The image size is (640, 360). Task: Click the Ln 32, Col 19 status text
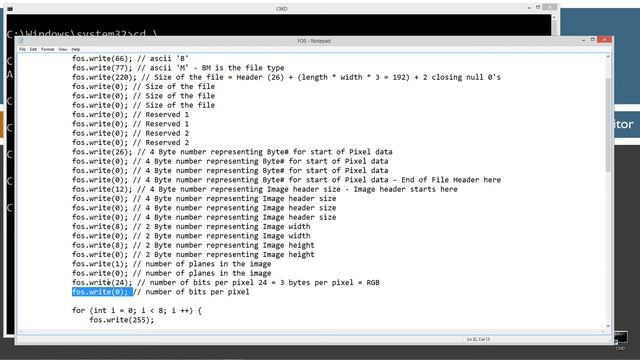478,339
